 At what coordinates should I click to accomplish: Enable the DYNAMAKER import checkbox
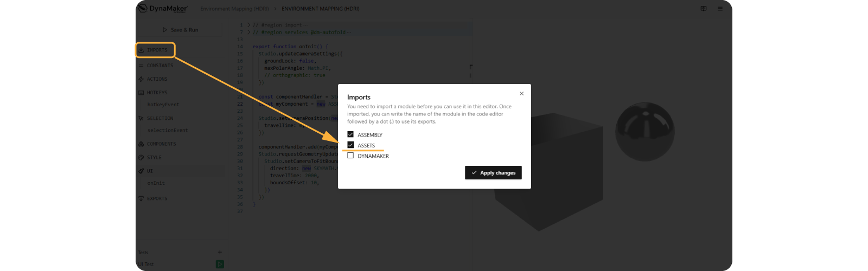pos(350,156)
